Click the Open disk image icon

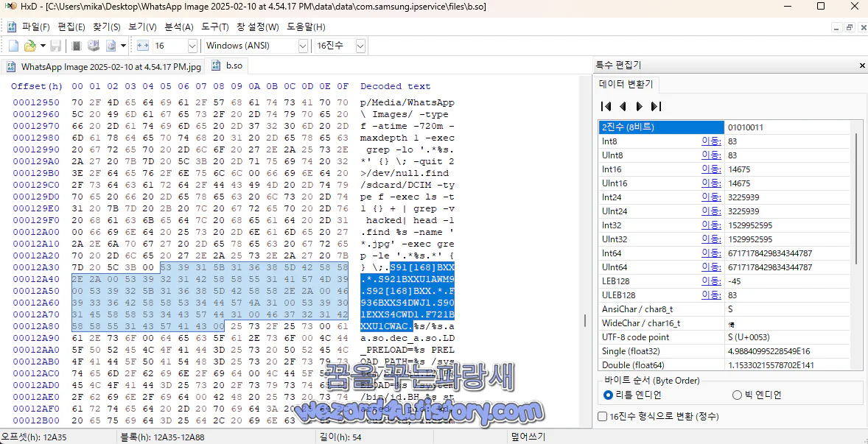(111, 46)
